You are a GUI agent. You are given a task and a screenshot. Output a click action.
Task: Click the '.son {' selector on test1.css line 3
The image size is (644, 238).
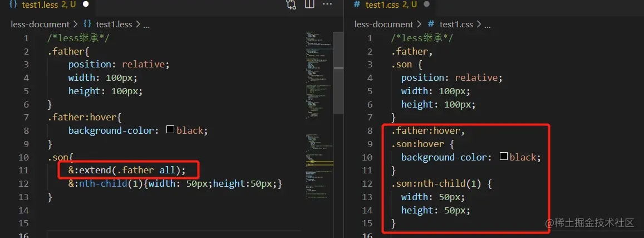coord(407,65)
